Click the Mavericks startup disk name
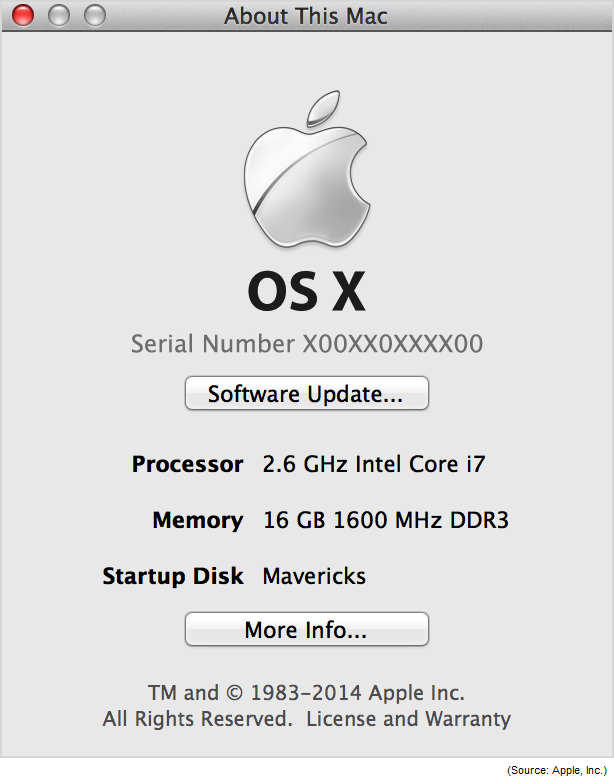Image resolution: width=614 pixels, height=781 pixels. pos(314,576)
